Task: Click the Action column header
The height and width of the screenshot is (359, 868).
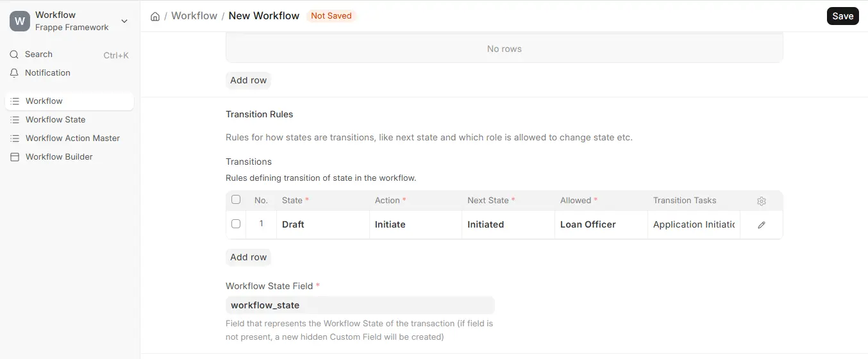Action: pos(415,201)
